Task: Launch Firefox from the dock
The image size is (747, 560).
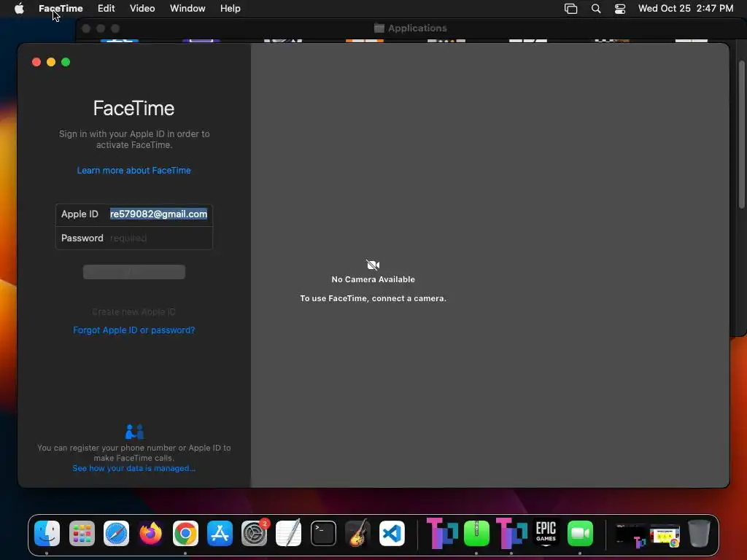Action: click(x=151, y=533)
